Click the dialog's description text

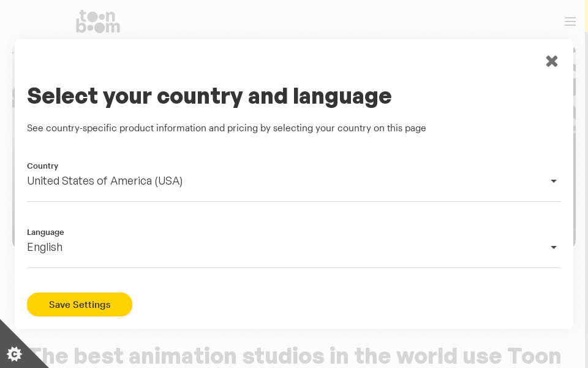[226, 128]
